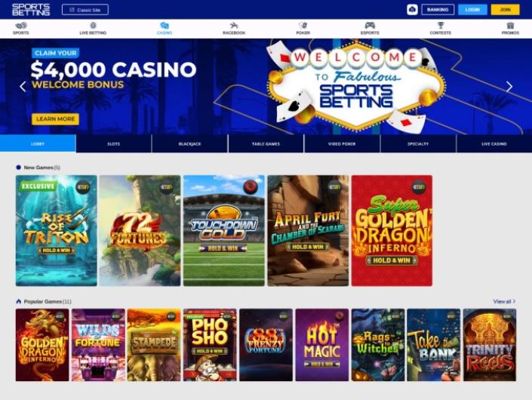Select the Blackjack tab
The width and height of the screenshot is (532, 400).
pos(189,144)
